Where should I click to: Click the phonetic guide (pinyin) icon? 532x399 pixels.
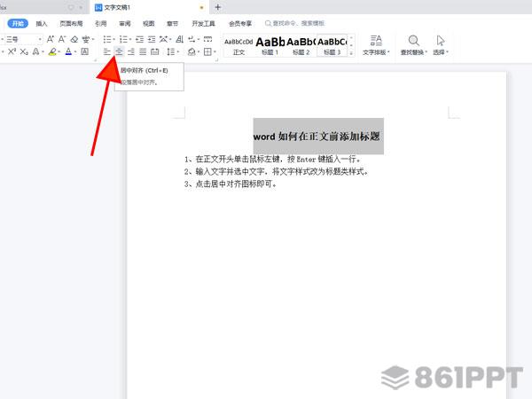(86, 39)
